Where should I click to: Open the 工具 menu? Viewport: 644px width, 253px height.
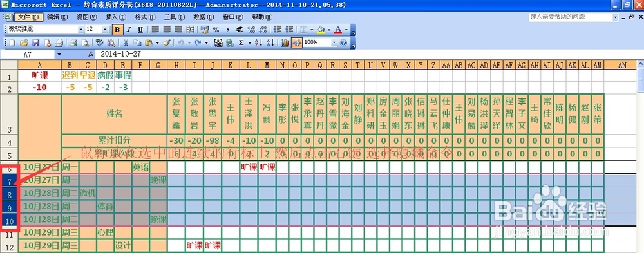coord(174,17)
